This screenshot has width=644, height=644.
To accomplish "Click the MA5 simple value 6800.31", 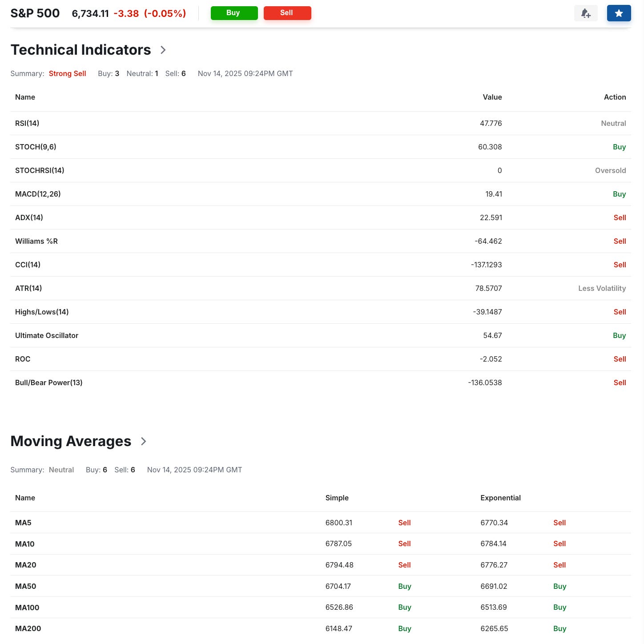I will [339, 523].
